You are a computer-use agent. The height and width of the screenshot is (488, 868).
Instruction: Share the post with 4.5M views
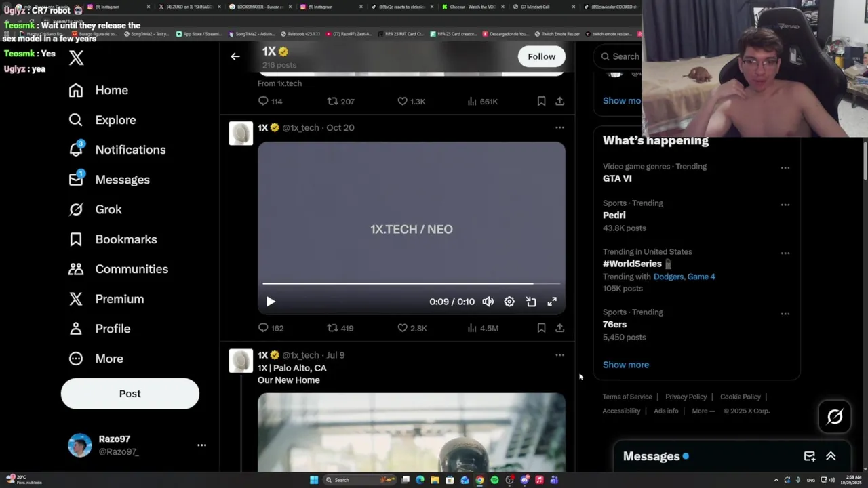(x=559, y=328)
